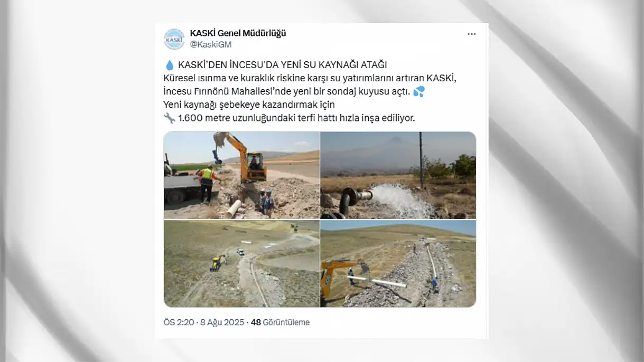Screen dimensions: 644x362
Task: Open the @KaskiGM handle link
Action: (x=211, y=44)
